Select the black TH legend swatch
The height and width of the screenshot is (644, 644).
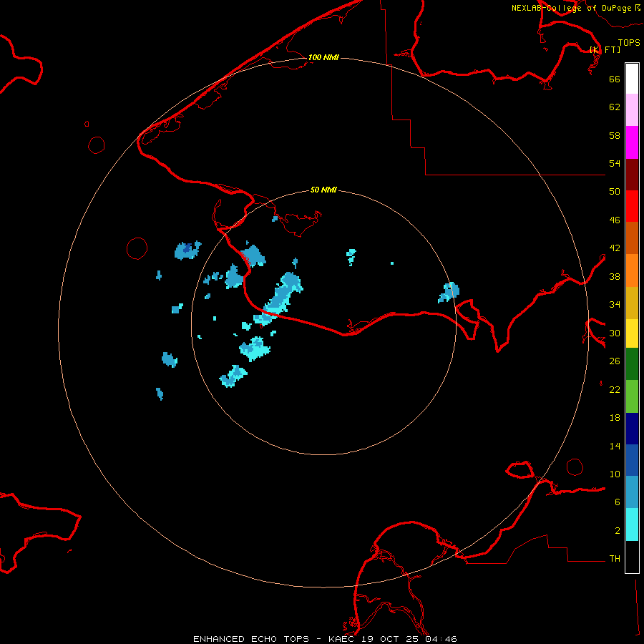pyautogui.click(x=632, y=557)
